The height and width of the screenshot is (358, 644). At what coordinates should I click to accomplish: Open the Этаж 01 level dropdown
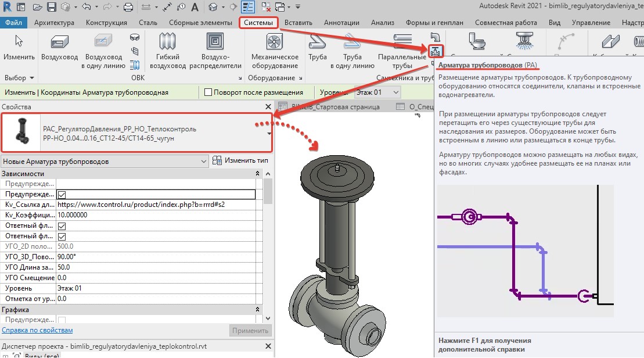(x=377, y=92)
